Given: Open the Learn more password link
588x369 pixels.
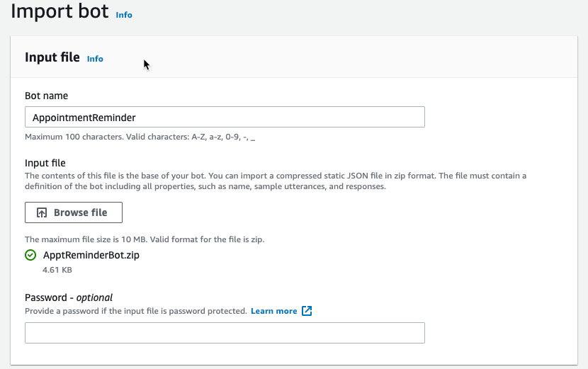Looking at the screenshot, I should point(273,311).
